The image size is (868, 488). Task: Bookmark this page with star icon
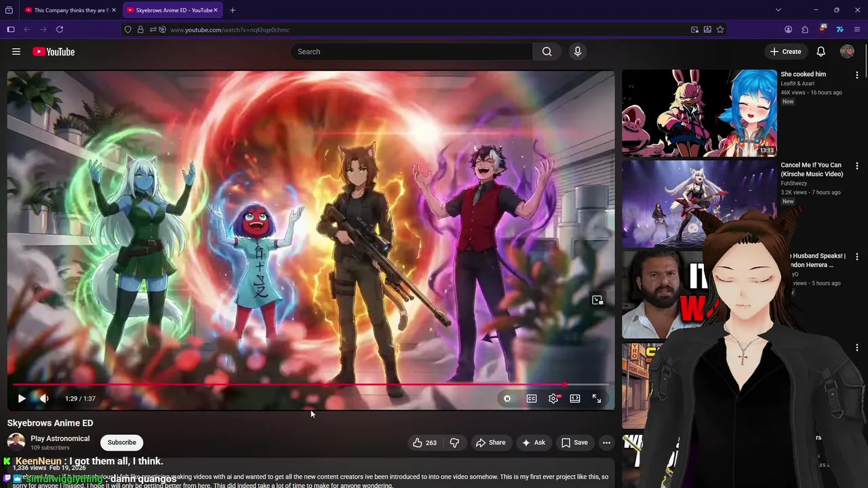coord(720,30)
